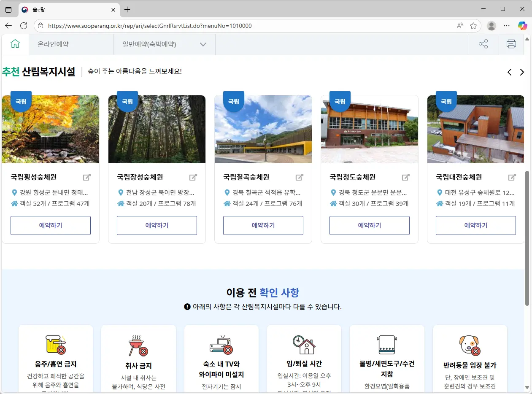Select the 음주/흡연 금지 icon
The width and height of the screenshot is (532, 394).
56,344
